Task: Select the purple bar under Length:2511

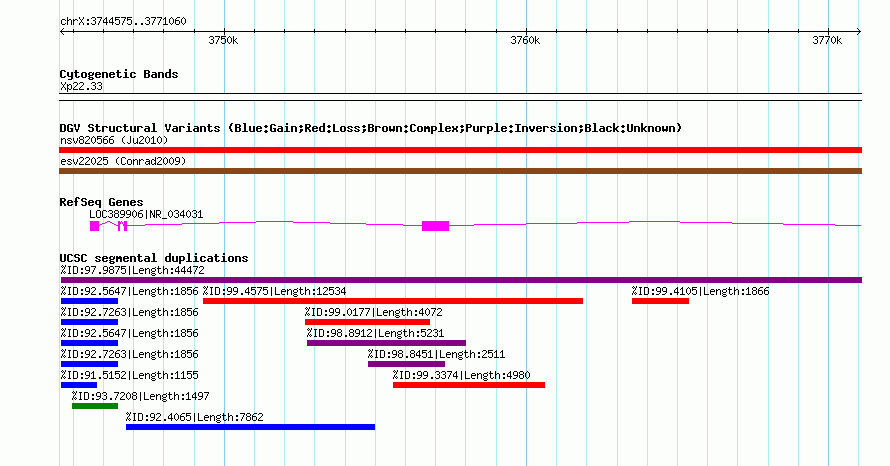Action: click(x=406, y=364)
